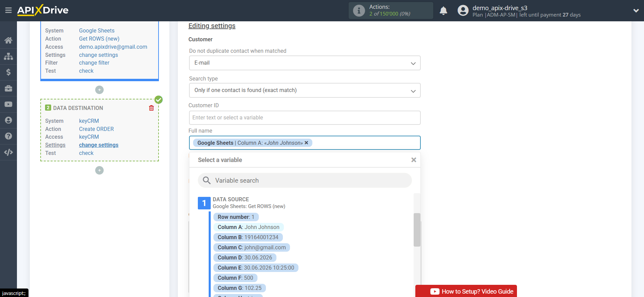Image resolution: width=644 pixels, height=297 pixels.
Task: Click the Settings label in Data Destination
Action: click(x=55, y=145)
